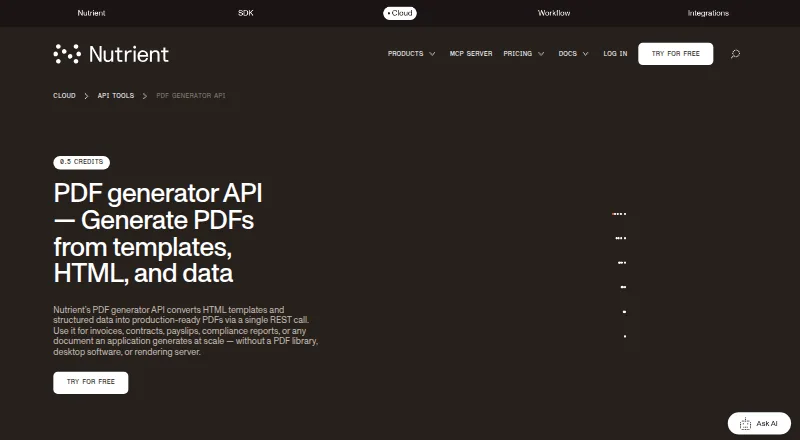Expand the Docs dropdown chevron

click(585, 54)
